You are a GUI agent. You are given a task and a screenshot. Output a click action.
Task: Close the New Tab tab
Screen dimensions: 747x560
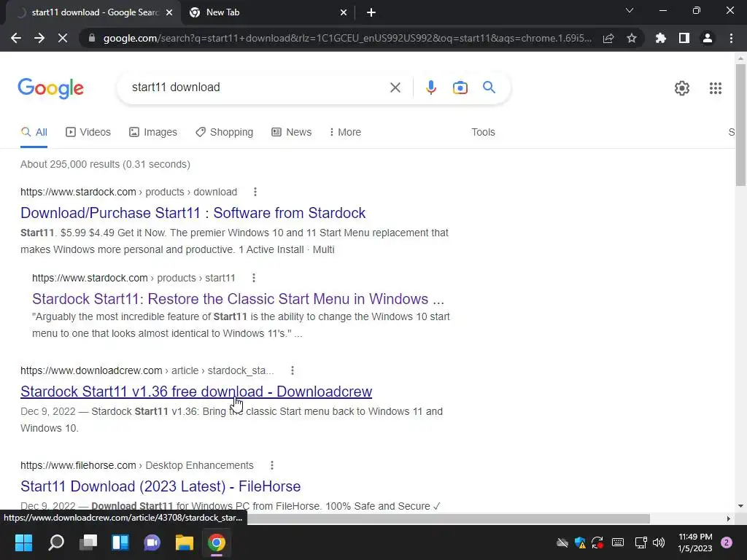[x=344, y=13]
